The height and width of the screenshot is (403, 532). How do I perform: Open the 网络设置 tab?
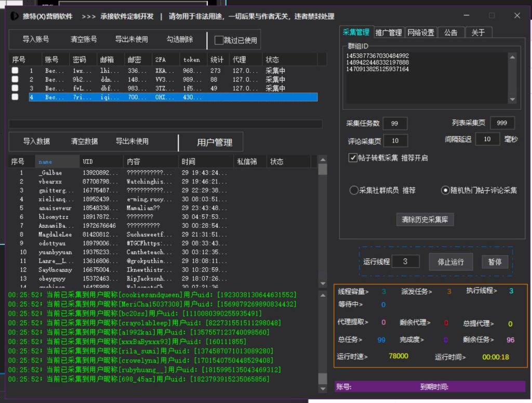(420, 32)
